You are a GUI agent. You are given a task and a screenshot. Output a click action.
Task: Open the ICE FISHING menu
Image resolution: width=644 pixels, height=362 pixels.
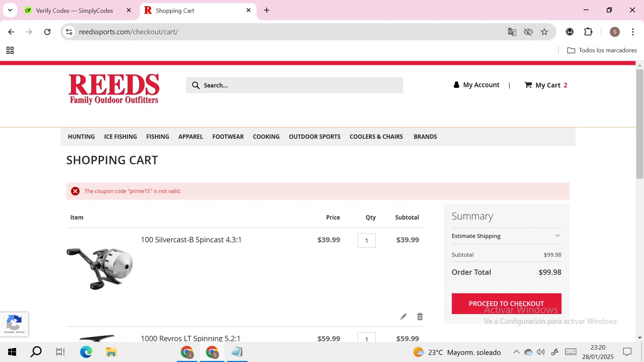click(120, 137)
